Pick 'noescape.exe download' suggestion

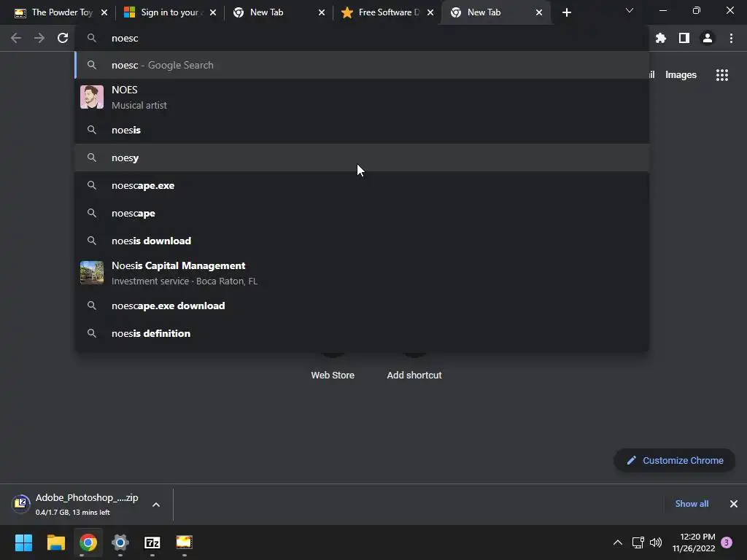point(362,306)
